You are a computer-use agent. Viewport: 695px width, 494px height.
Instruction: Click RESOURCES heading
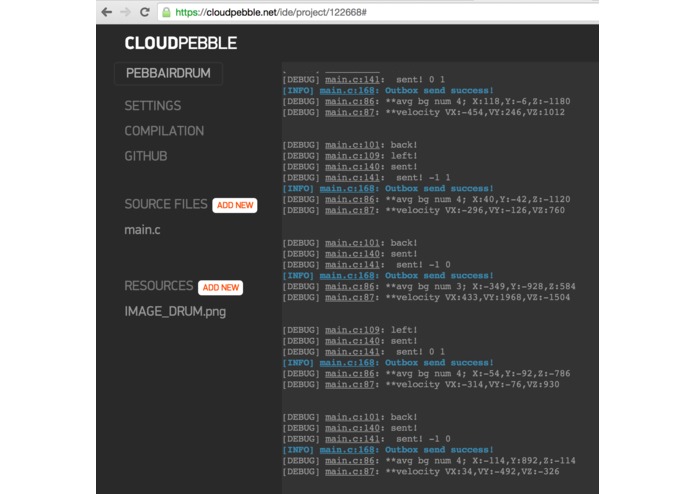[159, 286]
